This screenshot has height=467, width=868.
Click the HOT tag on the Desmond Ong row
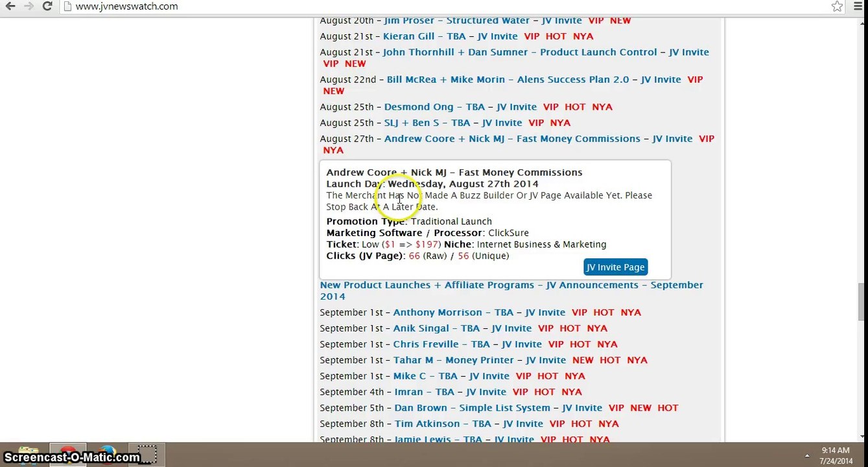click(575, 107)
